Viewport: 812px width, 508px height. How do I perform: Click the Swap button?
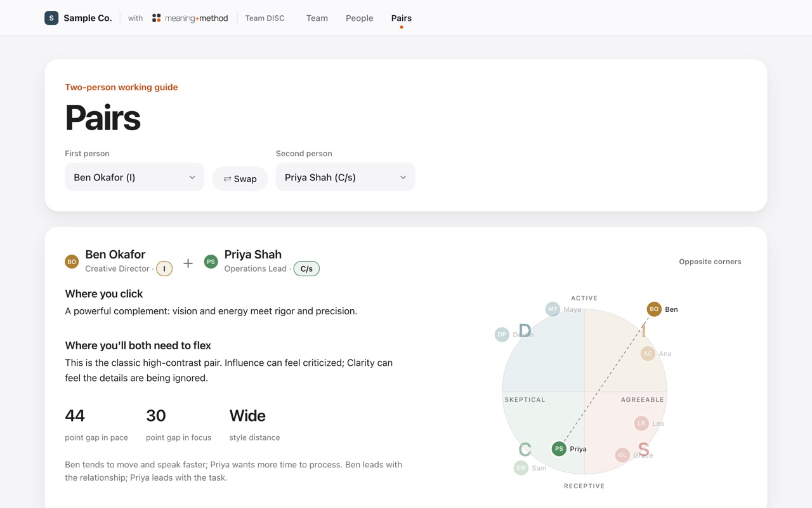click(x=240, y=179)
